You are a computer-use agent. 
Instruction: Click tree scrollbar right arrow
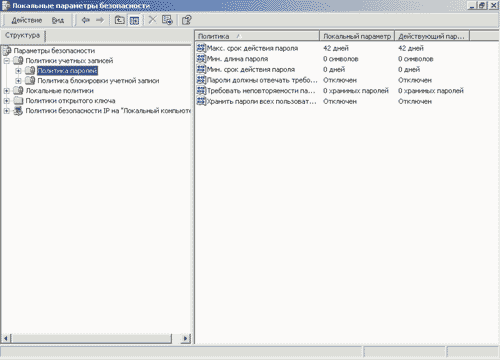(x=186, y=339)
